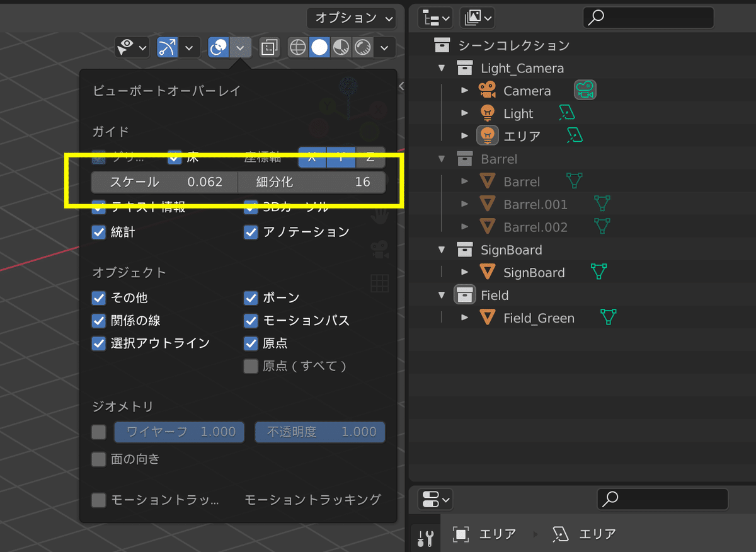Screen dimensions: 756x552
Task: Click the Light object bulb icon
Action: (487, 113)
